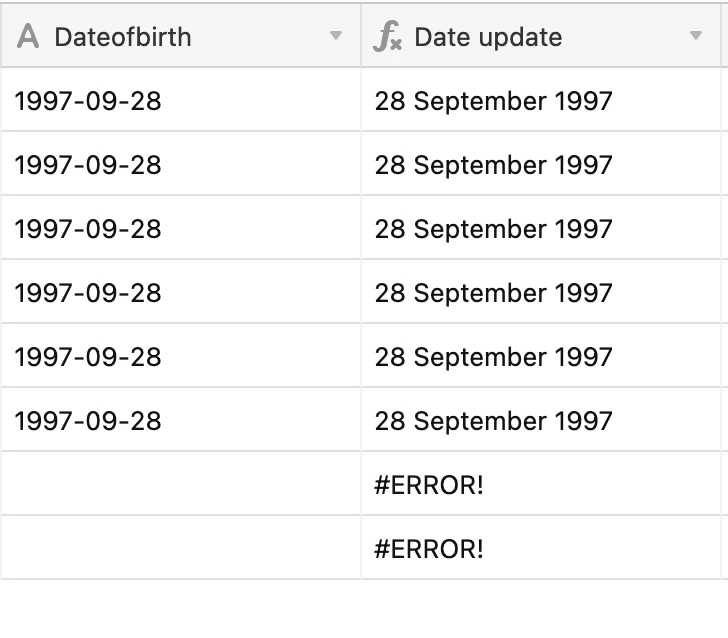
Task: Select the Date update column header label
Action: click(x=488, y=37)
